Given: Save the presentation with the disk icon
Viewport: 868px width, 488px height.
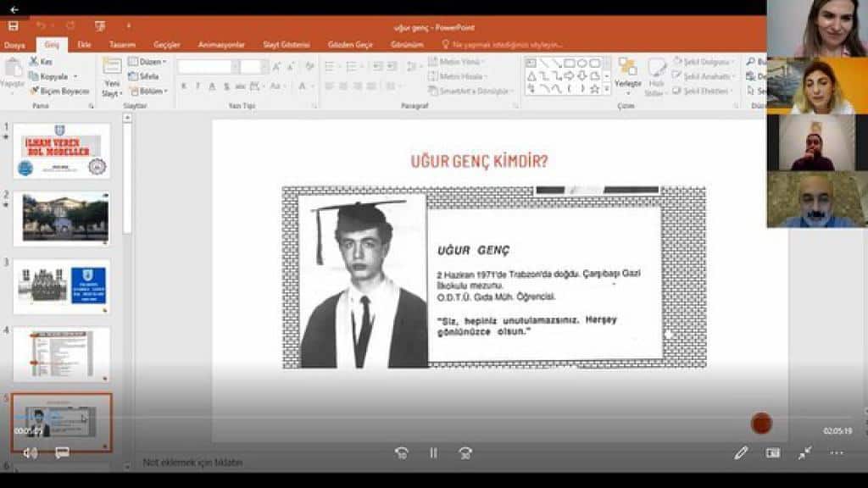Looking at the screenshot, I should pos(14,26).
